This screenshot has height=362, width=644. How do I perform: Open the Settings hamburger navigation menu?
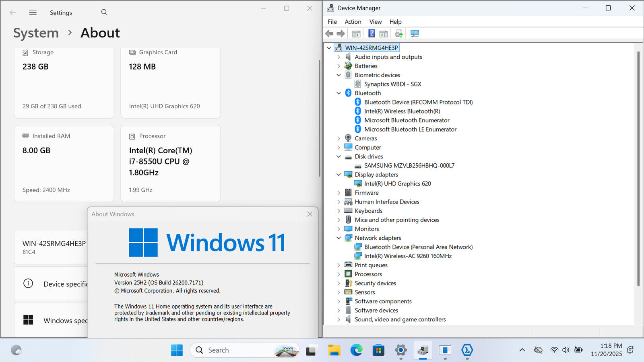click(33, 12)
